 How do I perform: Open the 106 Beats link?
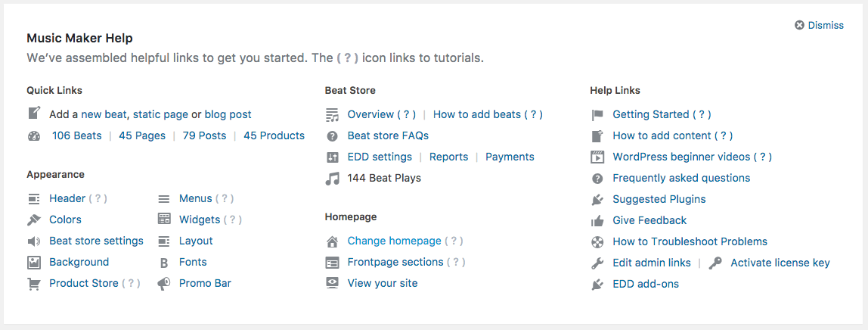point(76,135)
